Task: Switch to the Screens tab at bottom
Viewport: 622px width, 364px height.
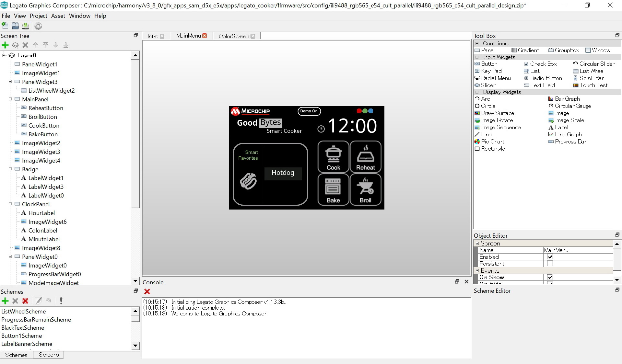Action: [49, 355]
